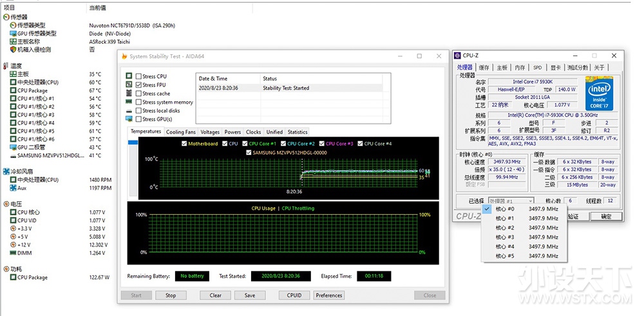Open the 缓存 tab in CPU-Z

pos(484,68)
